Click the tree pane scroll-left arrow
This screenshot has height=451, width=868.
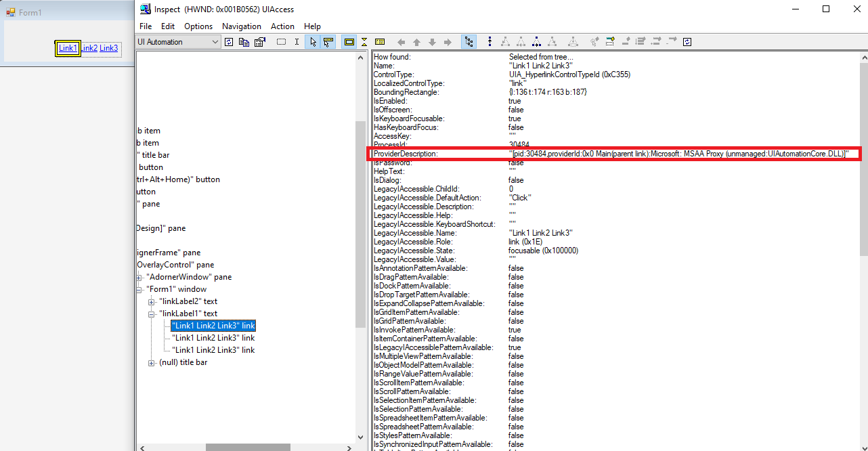coord(141,447)
